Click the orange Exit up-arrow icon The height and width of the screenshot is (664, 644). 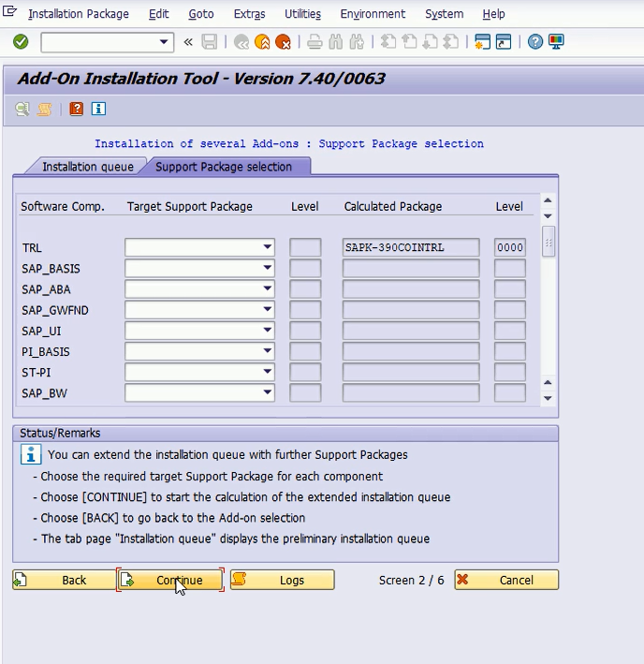(x=262, y=42)
